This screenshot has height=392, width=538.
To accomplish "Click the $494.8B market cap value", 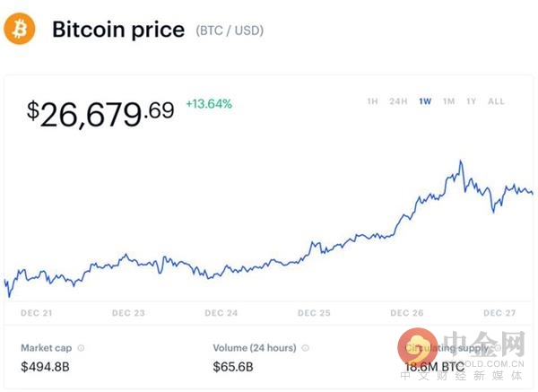I will click(x=46, y=367).
